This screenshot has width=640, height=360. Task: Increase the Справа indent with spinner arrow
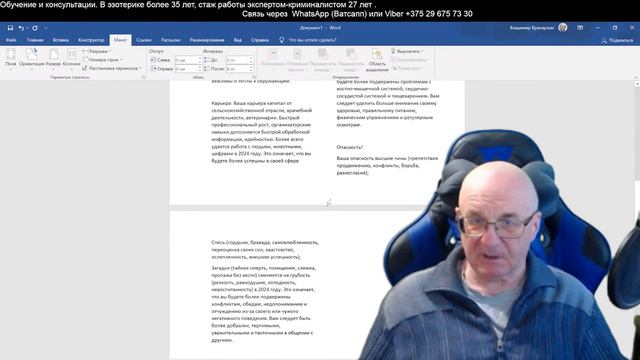[x=200, y=67]
